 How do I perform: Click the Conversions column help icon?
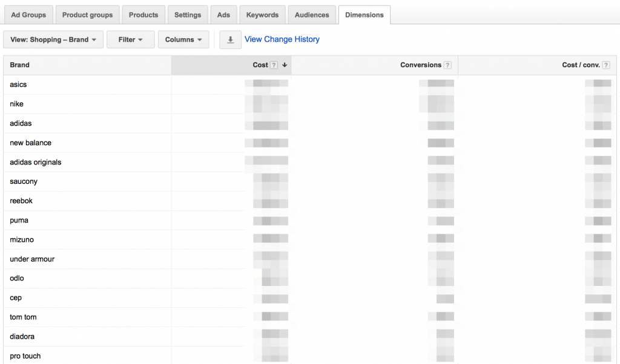[x=447, y=65]
